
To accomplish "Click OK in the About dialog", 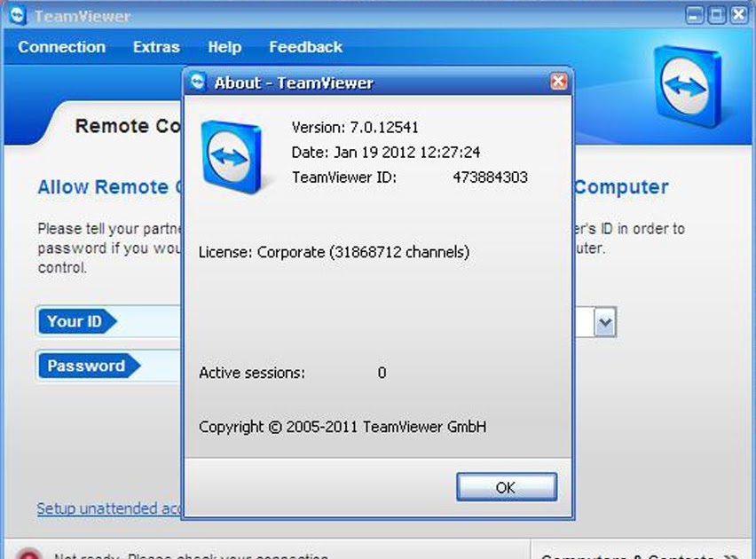I will pos(507,487).
